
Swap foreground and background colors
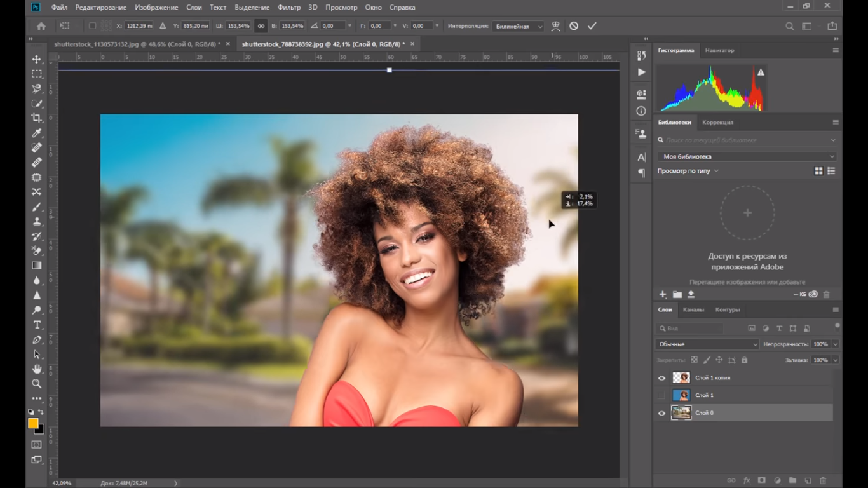(41, 412)
